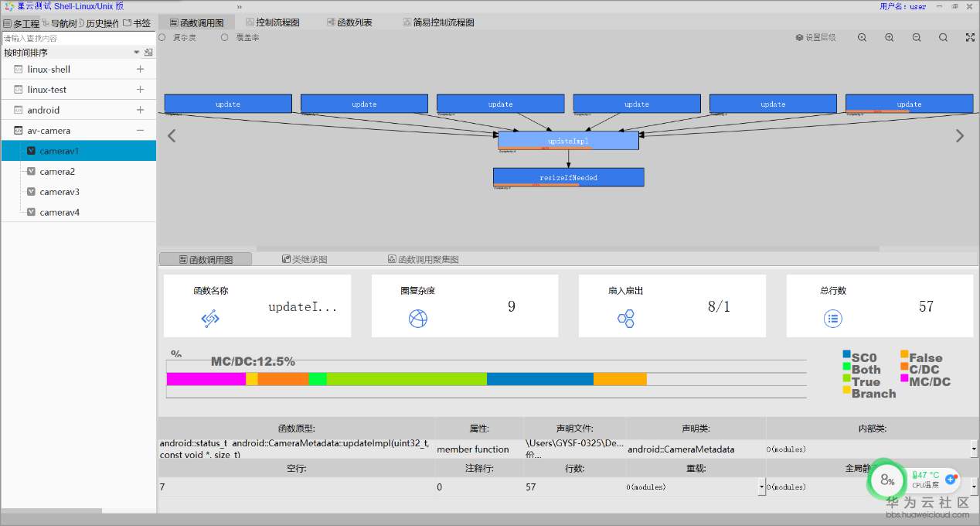The image size is (980, 526).
Task: Click the cyclomatic complexity globe icon
Action: coord(418,318)
